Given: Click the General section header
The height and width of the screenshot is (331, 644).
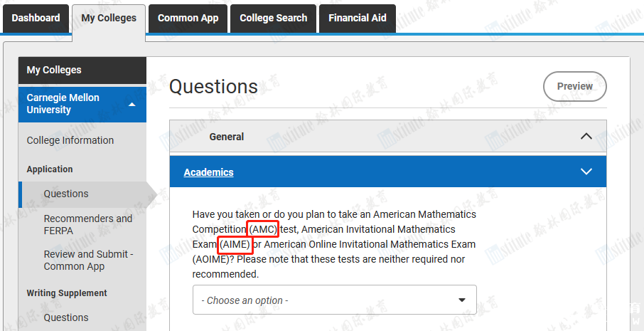Looking at the screenshot, I should 227,137.
